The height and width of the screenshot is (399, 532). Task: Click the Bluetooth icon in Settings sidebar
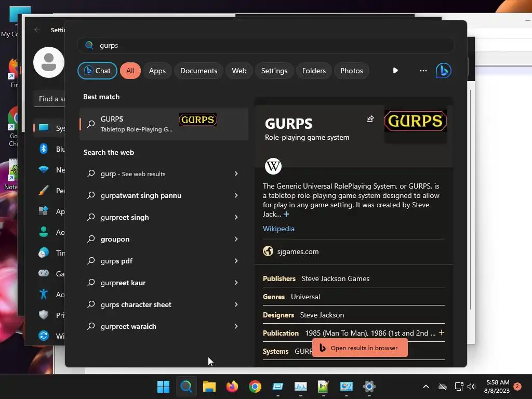tap(44, 149)
